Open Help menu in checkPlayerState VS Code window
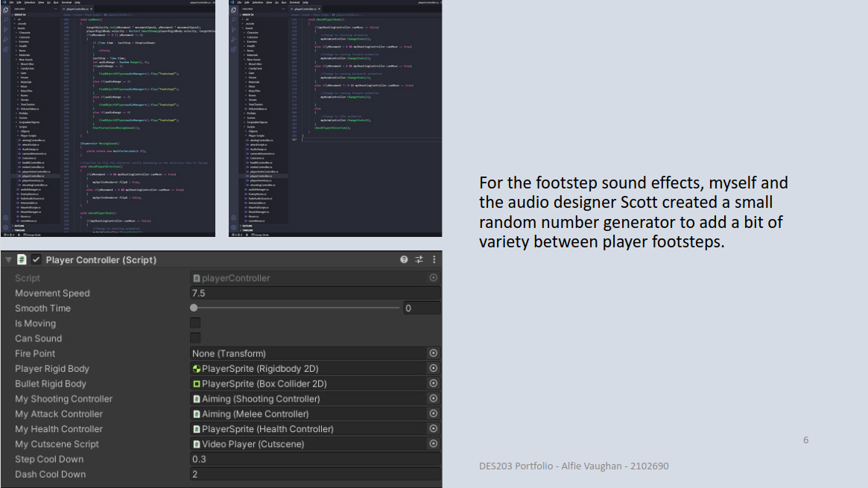868x488 pixels. coord(305,2)
